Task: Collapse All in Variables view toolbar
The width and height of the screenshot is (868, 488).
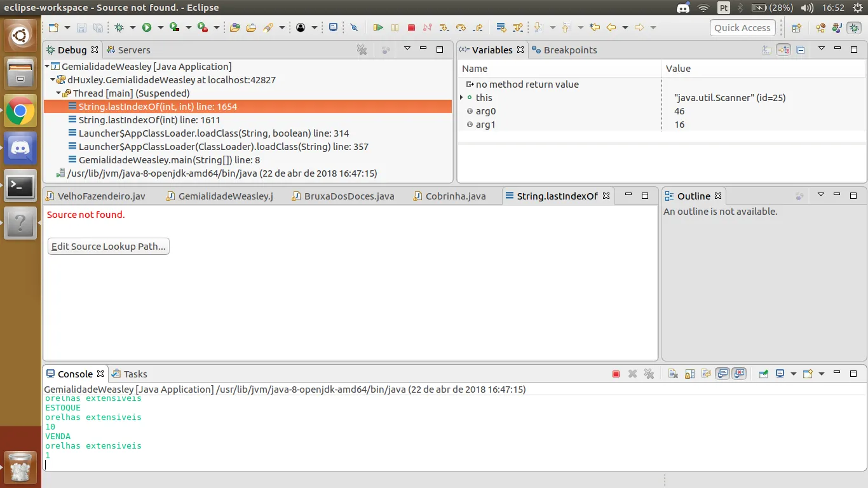Action: tap(801, 50)
